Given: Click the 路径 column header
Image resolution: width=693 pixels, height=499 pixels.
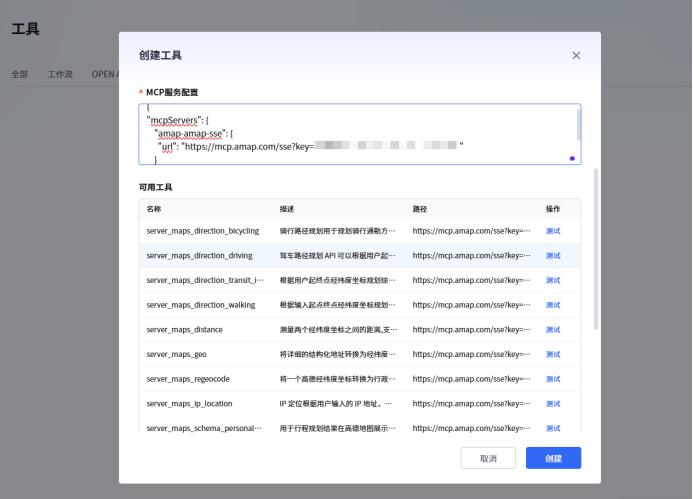Looking at the screenshot, I should [x=420, y=209].
